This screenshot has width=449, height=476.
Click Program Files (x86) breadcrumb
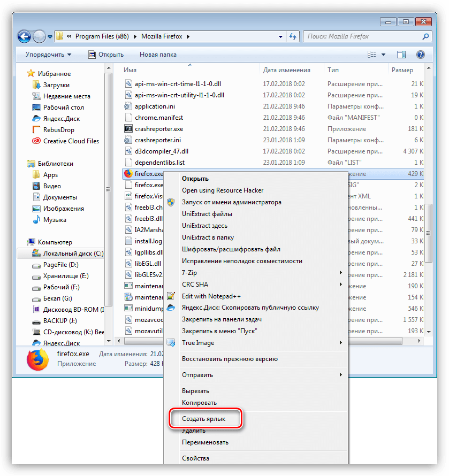[102, 36]
